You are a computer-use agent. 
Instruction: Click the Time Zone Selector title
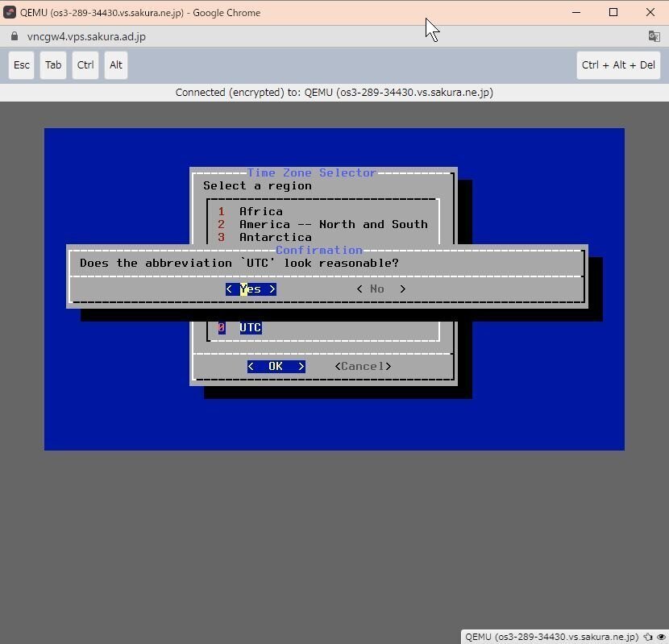click(311, 172)
